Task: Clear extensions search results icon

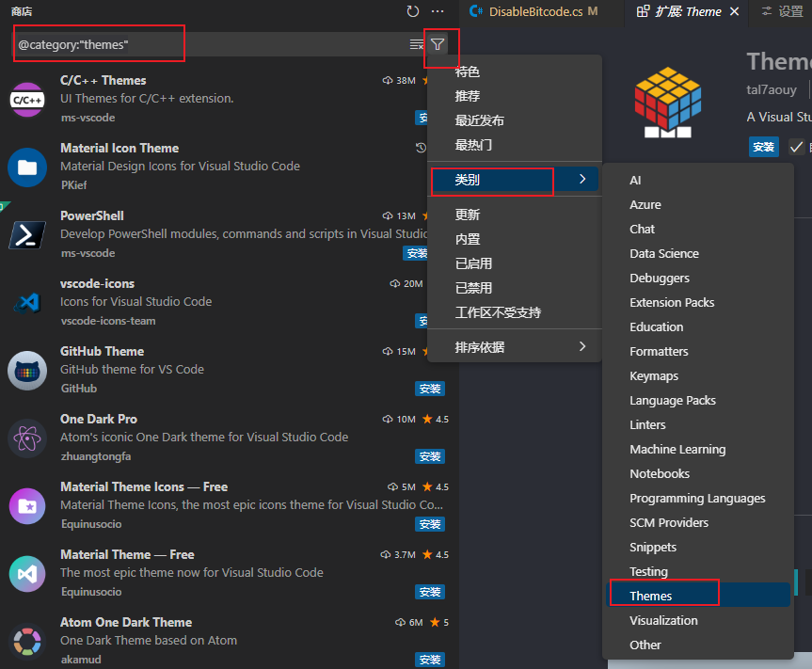Action: coord(417,44)
